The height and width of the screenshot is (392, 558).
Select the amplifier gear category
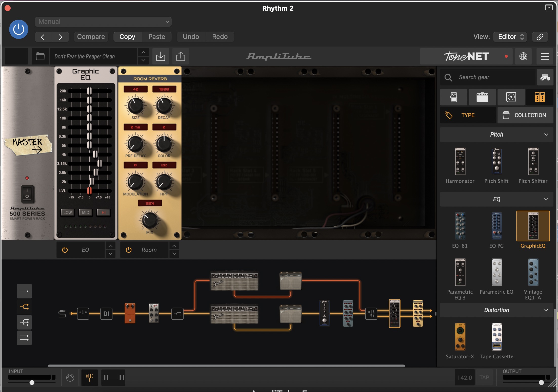pos(482,97)
